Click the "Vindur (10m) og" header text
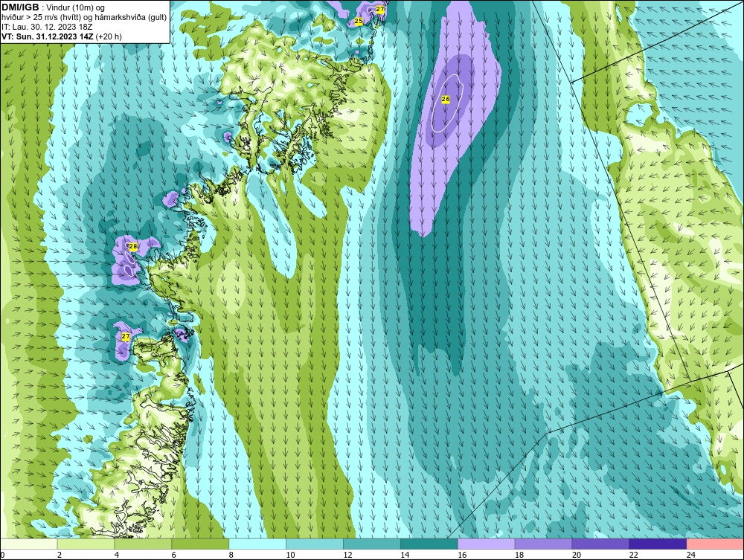 click(77, 7)
